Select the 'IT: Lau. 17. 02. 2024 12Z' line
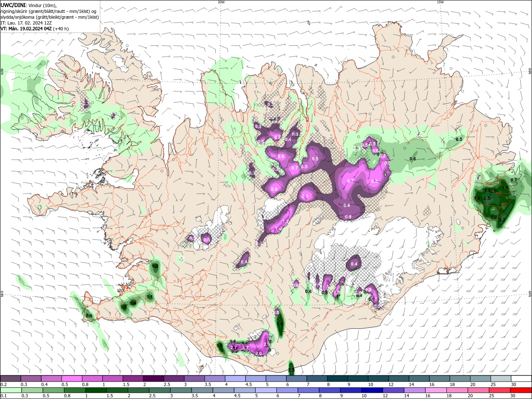 pos(27,23)
